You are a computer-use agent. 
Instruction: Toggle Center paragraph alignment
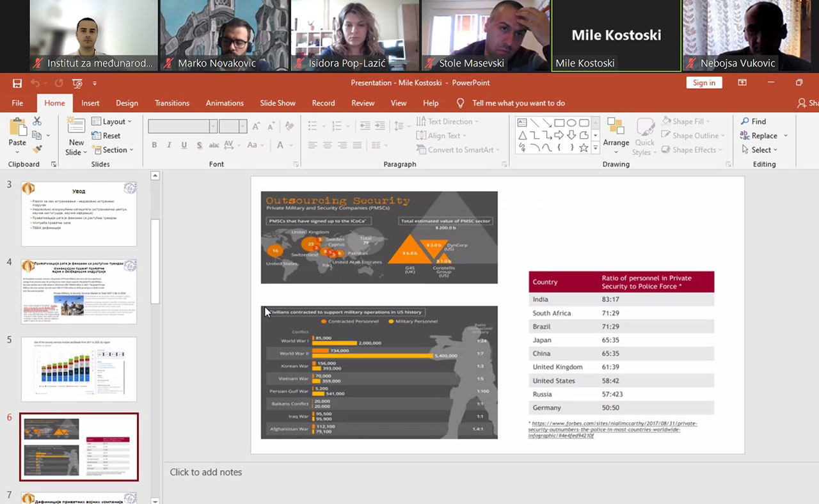point(328,145)
